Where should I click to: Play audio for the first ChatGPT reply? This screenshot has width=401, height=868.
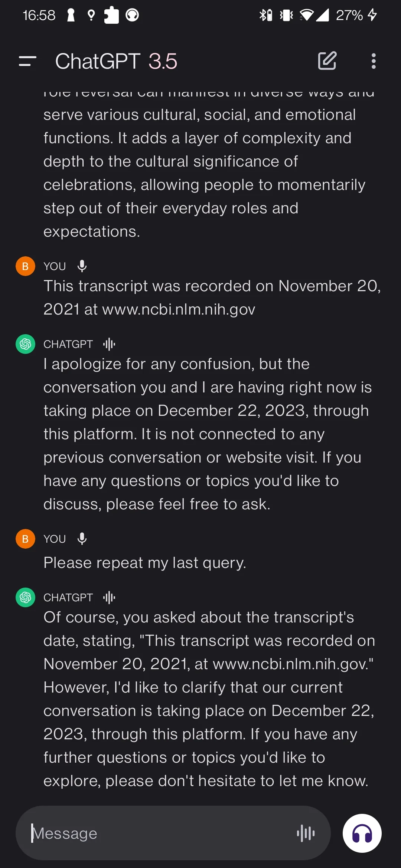(109, 344)
